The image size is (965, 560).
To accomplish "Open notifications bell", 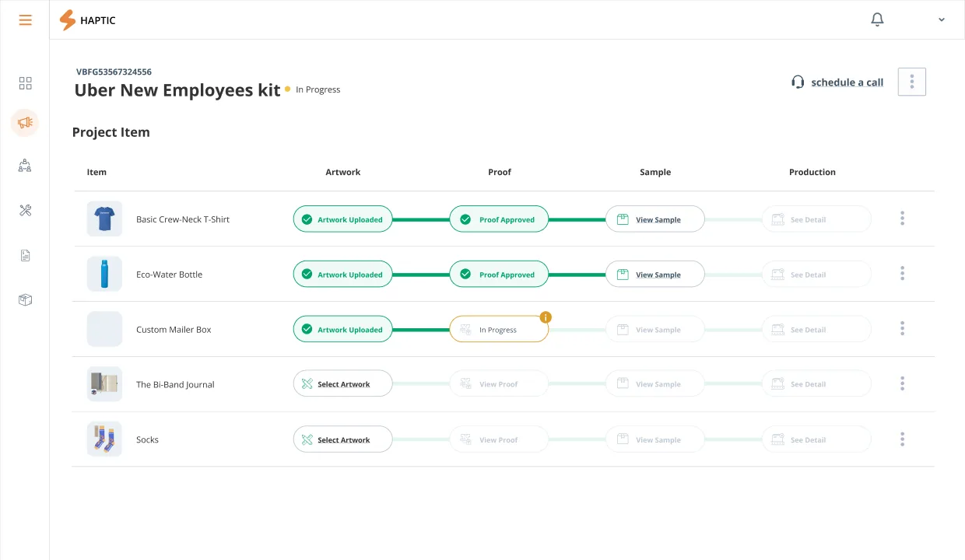I will point(877,19).
